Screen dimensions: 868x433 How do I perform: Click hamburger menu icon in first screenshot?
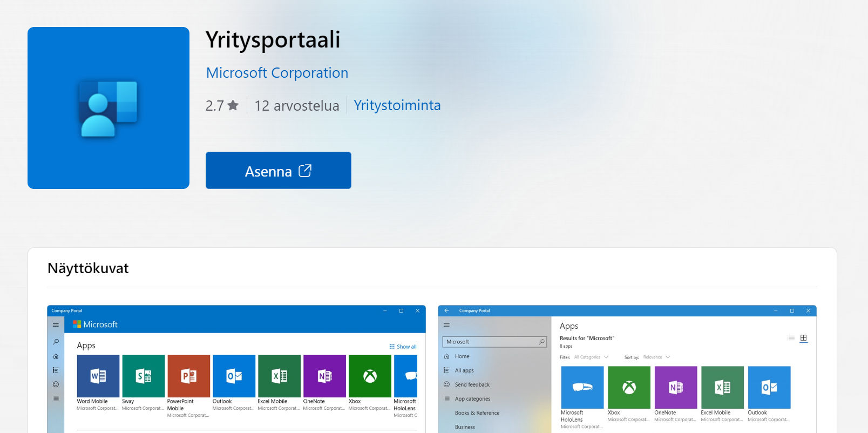coord(56,325)
